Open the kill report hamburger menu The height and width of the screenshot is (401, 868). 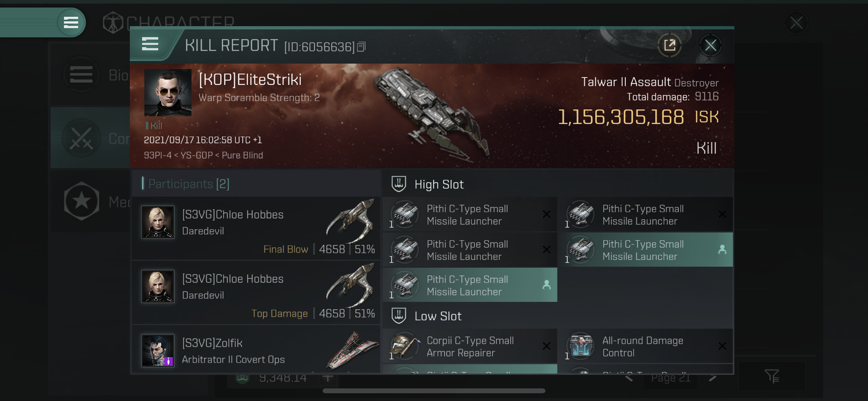150,44
